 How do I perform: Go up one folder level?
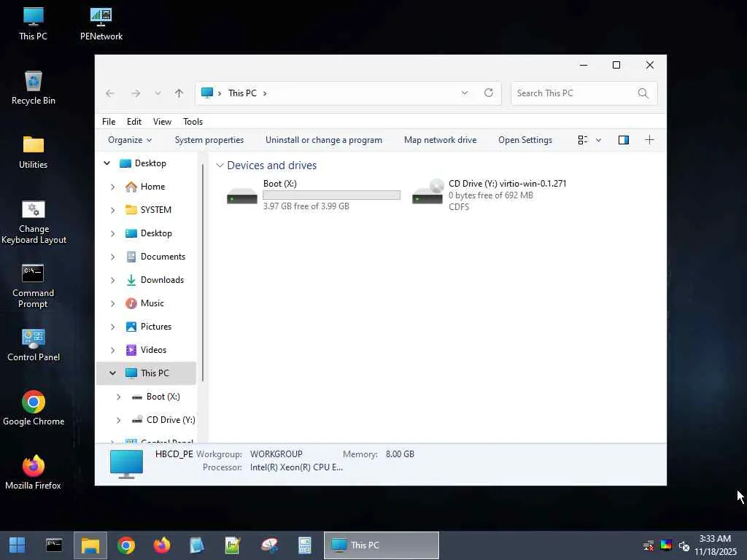tap(179, 93)
